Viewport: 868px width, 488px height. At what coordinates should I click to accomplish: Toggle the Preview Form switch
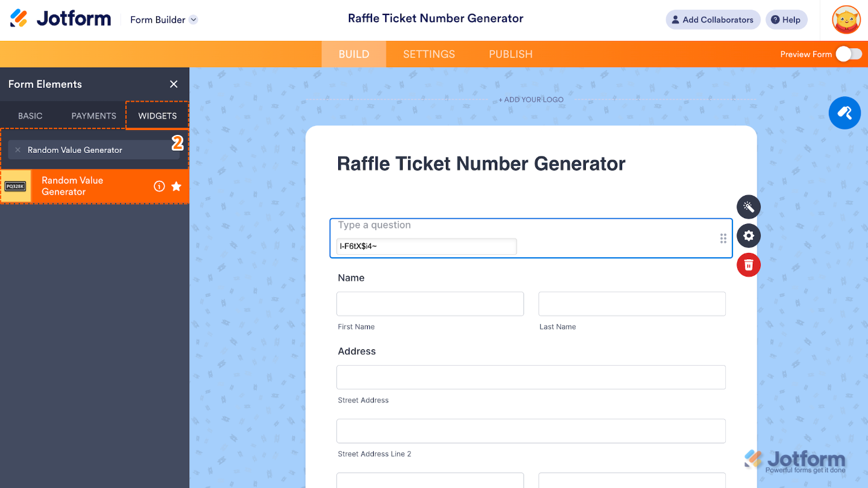coord(849,54)
